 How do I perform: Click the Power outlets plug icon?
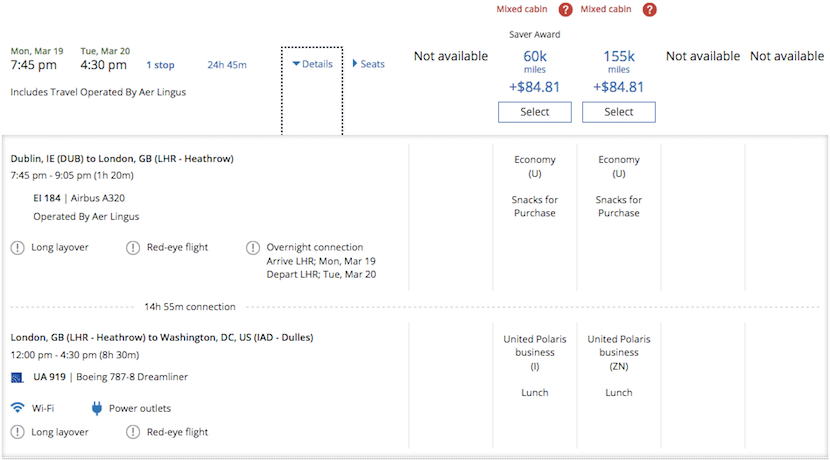point(97,408)
